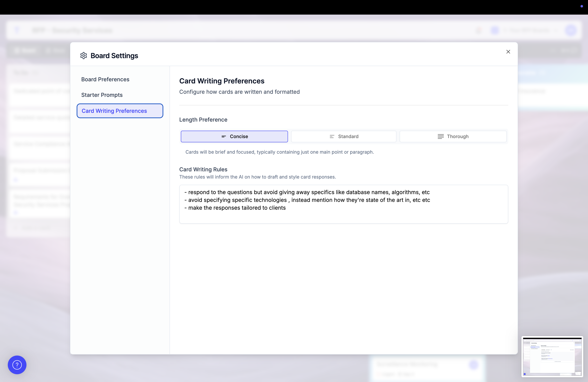Go to the Starter Prompts section
The image size is (588, 382).
(x=102, y=95)
